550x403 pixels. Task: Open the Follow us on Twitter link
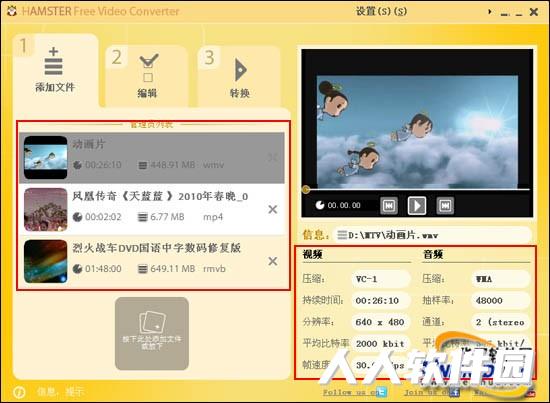[355, 392]
